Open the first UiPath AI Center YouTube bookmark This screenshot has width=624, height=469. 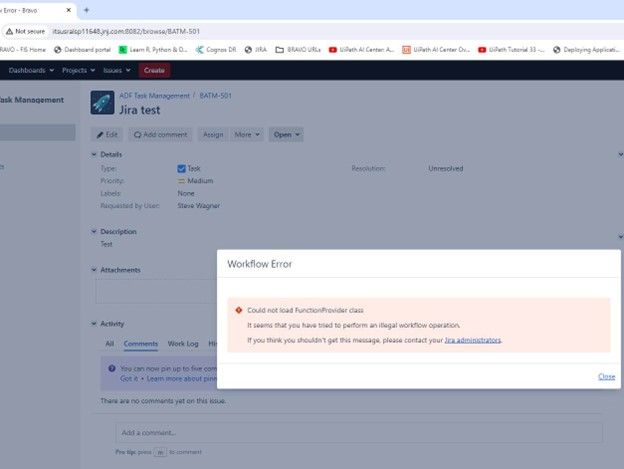coord(361,50)
